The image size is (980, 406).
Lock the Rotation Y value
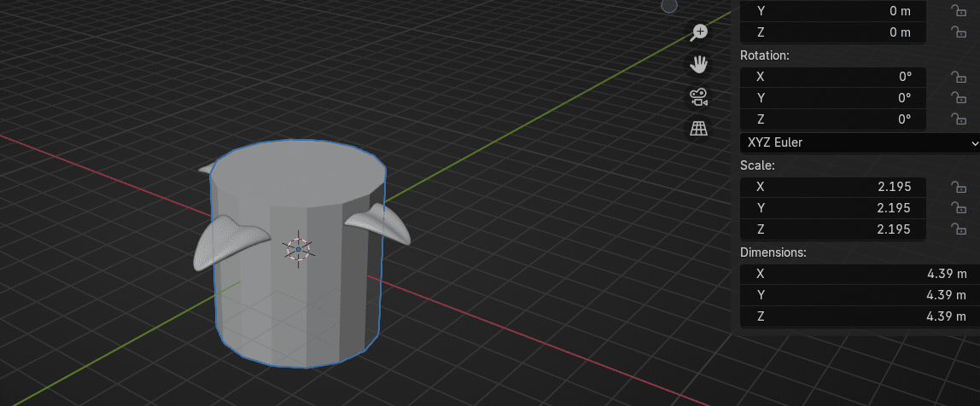pos(959,98)
